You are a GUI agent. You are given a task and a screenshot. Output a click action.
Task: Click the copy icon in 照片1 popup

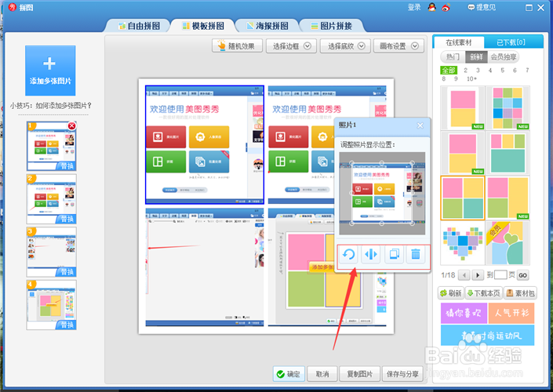(x=394, y=254)
